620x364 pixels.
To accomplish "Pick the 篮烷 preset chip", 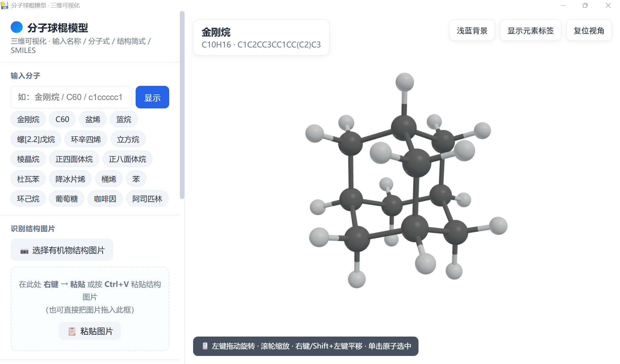I will pyautogui.click(x=124, y=119).
